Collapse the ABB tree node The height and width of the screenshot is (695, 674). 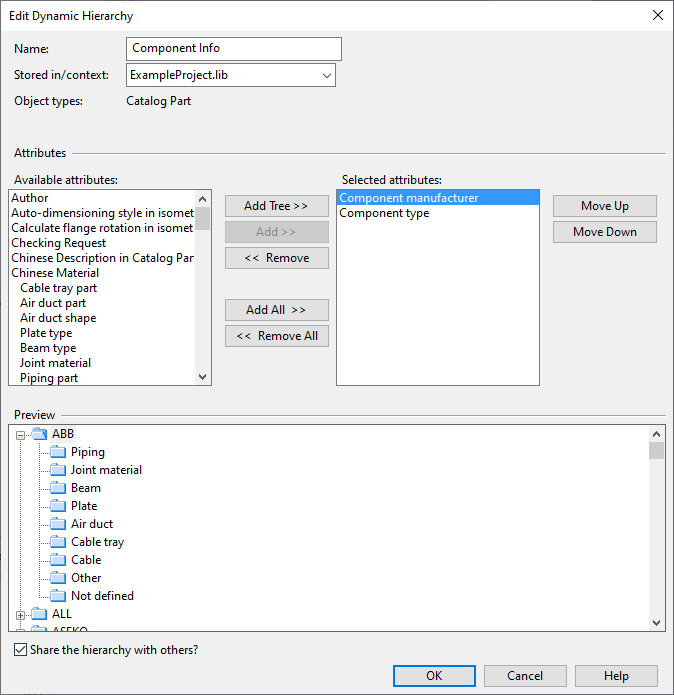21,434
